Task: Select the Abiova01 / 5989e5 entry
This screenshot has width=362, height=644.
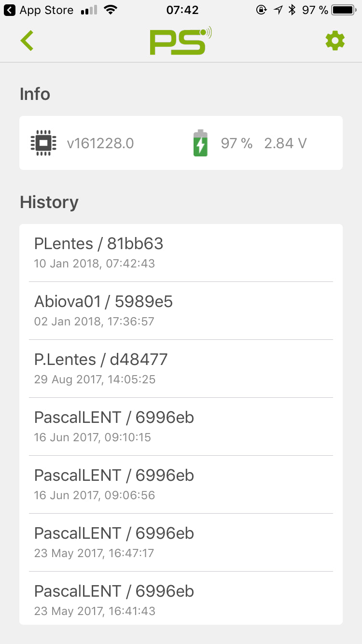Action: coord(181,310)
